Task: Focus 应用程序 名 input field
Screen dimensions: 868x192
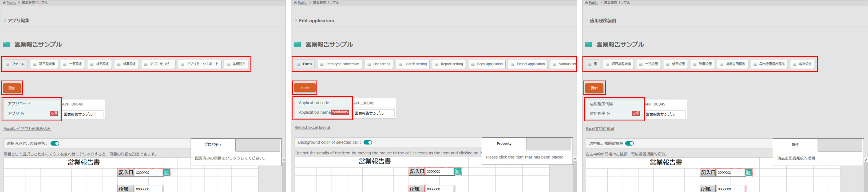Action: (665, 114)
